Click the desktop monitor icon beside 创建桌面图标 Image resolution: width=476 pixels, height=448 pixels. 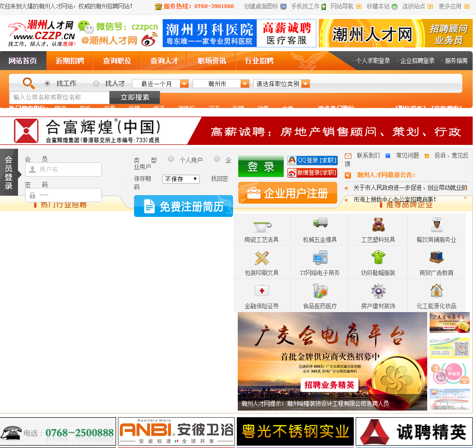point(283,6)
